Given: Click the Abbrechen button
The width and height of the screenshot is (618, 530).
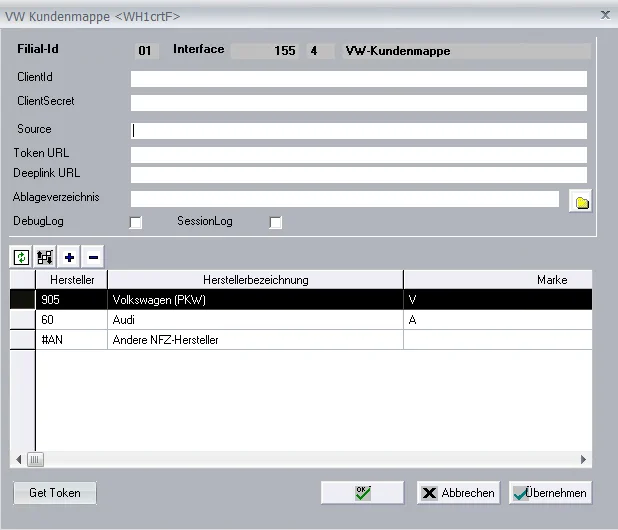Looking at the screenshot, I should pos(458,493).
